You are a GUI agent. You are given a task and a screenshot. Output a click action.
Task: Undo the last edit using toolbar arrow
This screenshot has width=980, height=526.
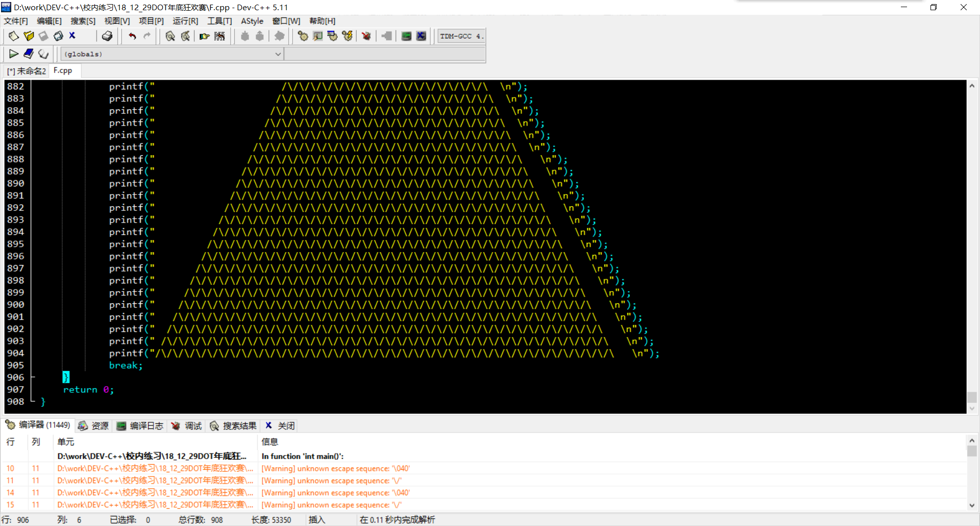pyautogui.click(x=132, y=36)
